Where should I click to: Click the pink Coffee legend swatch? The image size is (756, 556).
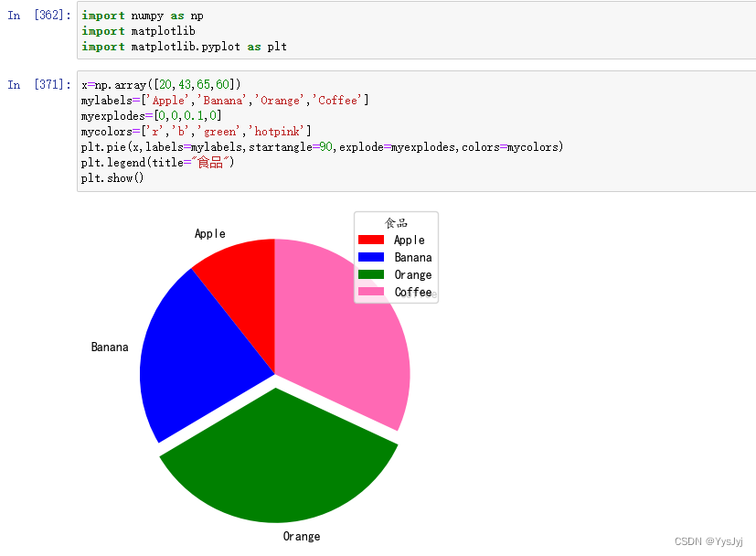click(x=371, y=292)
